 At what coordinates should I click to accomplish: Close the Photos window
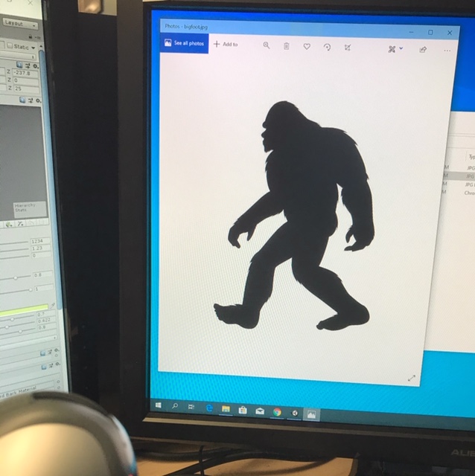pyautogui.click(x=450, y=33)
